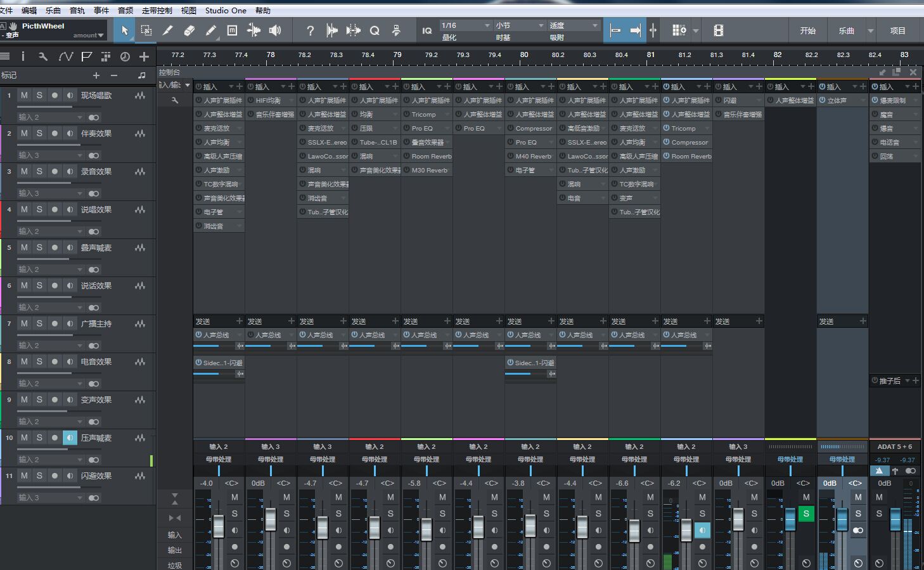
Task: Open the 编辑 menu
Action: (29, 10)
